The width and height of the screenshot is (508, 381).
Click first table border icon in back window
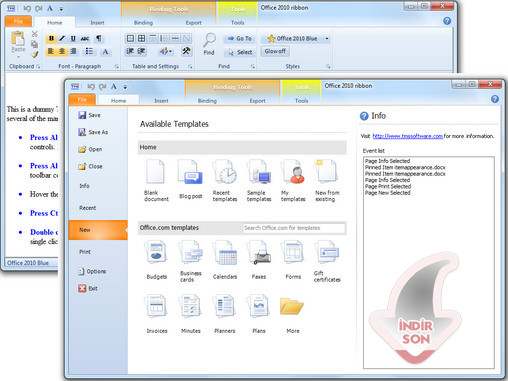(130, 38)
